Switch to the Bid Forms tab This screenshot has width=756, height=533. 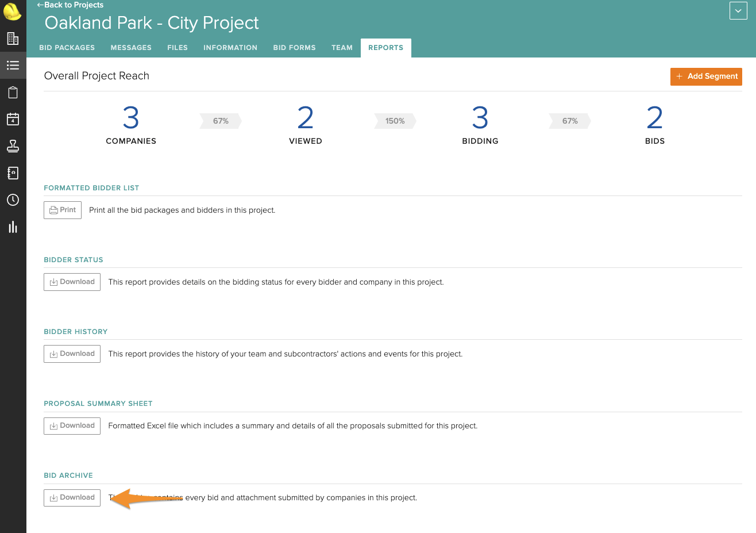click(x=294, y=48)
